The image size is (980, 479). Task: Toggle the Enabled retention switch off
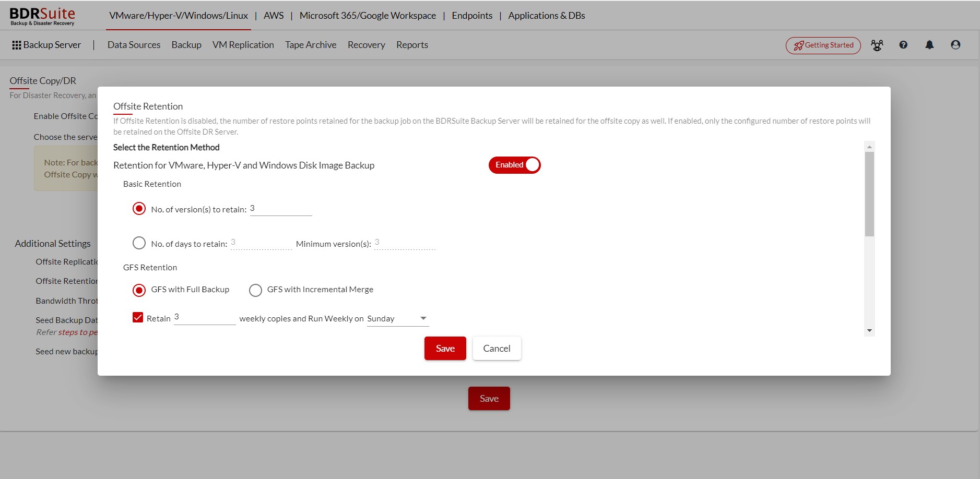click(514, 165)
